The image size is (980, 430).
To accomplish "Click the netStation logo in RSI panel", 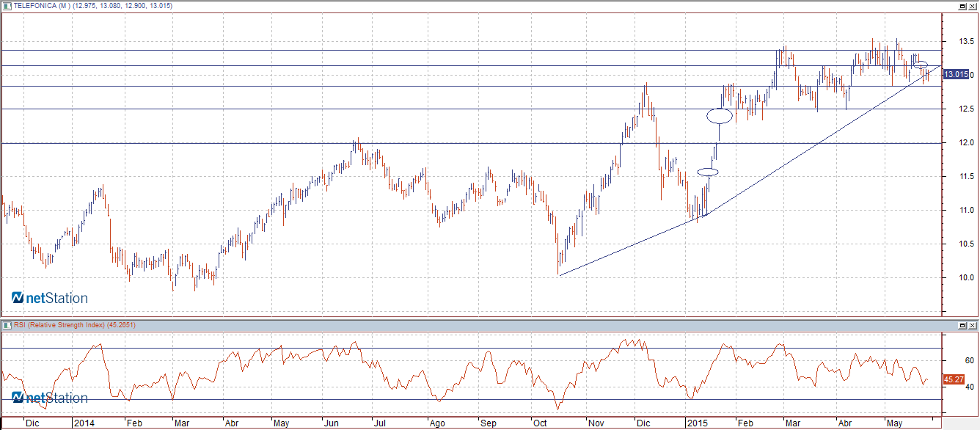I will tap(50, 398).
